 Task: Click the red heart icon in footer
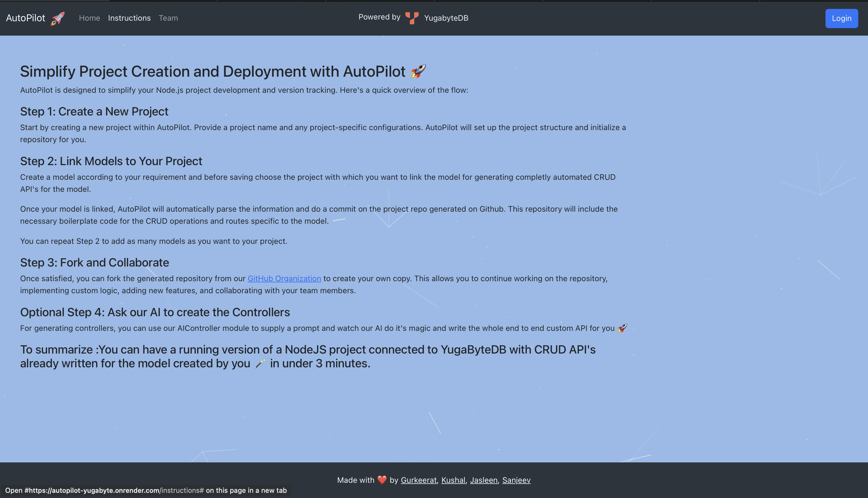382,480
